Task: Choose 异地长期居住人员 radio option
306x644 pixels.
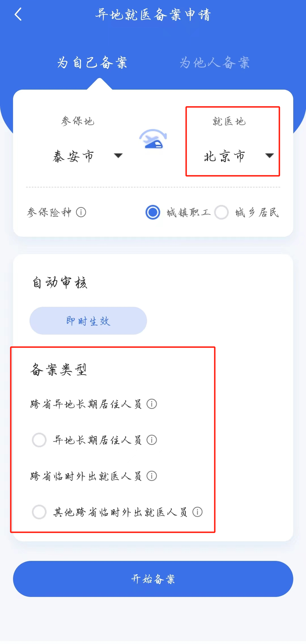Action: (39, 440)
